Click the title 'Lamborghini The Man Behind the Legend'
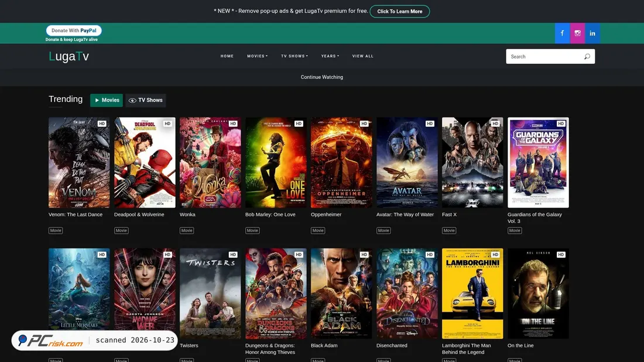644x362 pixels. (x=466, y=349)
